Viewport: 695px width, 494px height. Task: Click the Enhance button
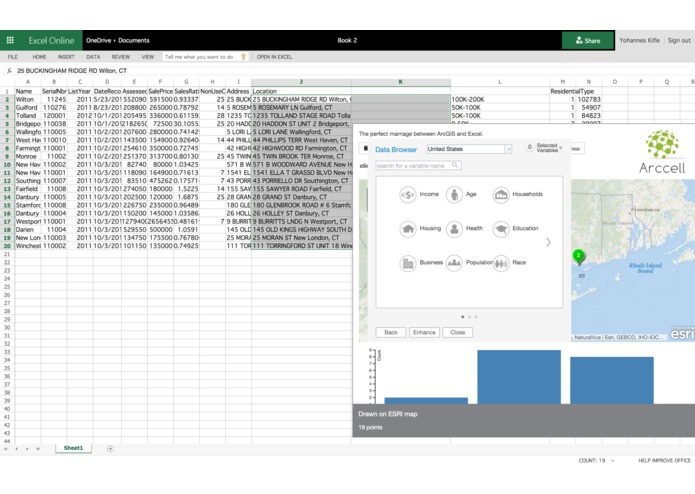point(424,332)
